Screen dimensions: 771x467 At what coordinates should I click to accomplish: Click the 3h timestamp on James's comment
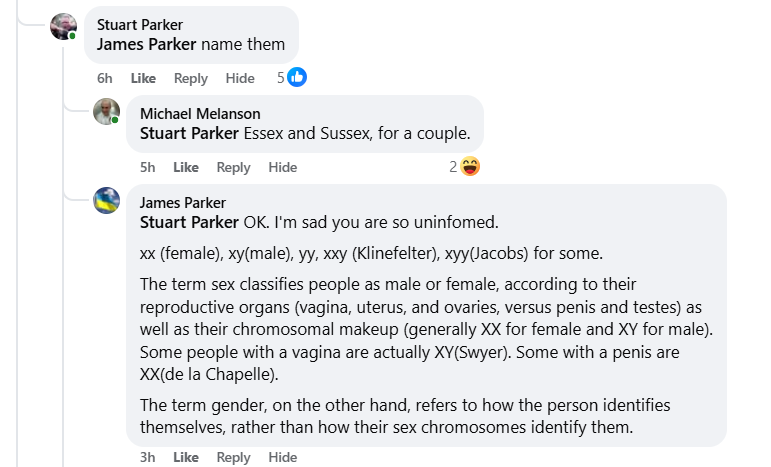tap(148, 457)
